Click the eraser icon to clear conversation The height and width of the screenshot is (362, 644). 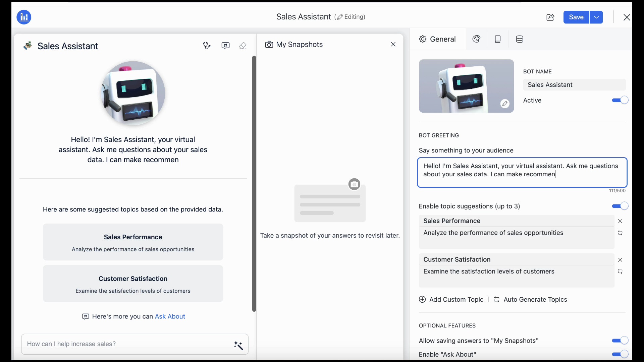pos(243,46)
